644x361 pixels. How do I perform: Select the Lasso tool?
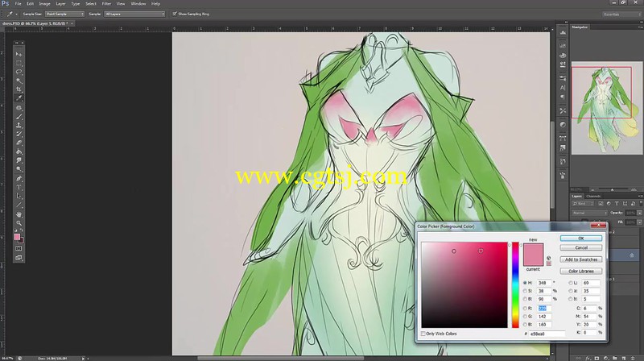pos(19,72)
